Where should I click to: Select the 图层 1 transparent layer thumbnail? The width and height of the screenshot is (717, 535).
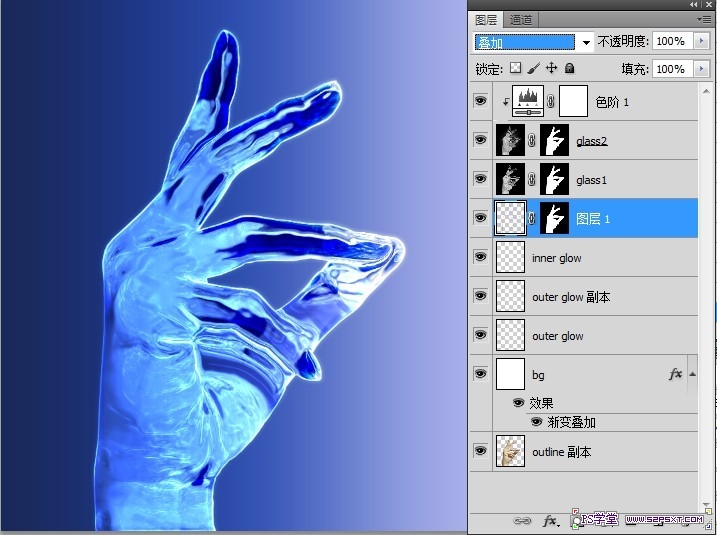tap(510, 218)
